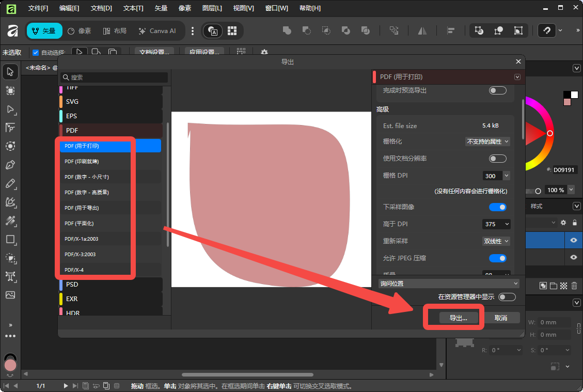Click the 取消 button
This screenshot has width=583, height=392.
pos(501,318)
